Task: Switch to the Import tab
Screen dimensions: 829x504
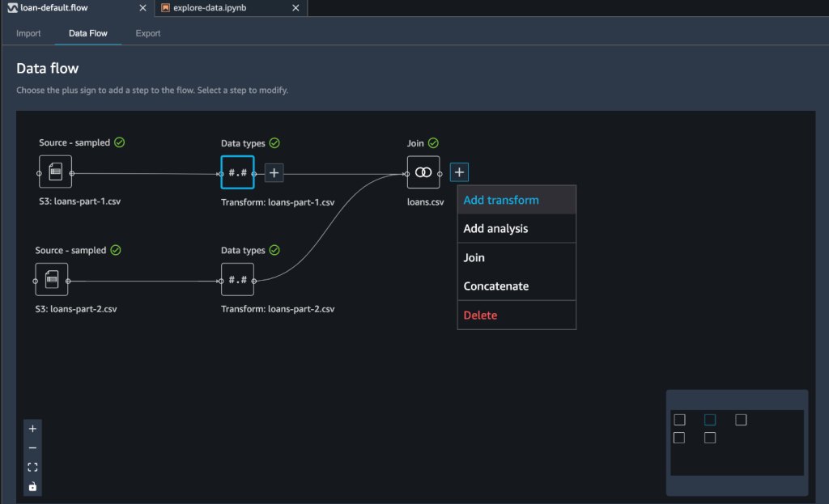Action: (x=28, y=33)
